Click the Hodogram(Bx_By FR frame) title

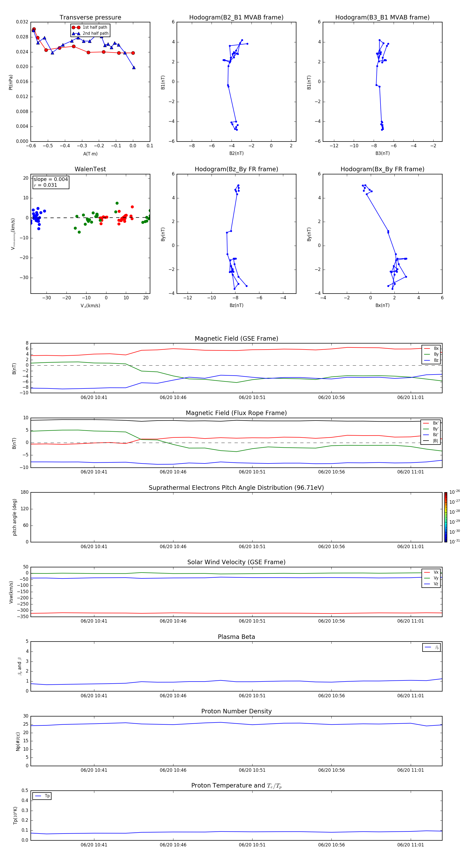(x=382, y=169)
